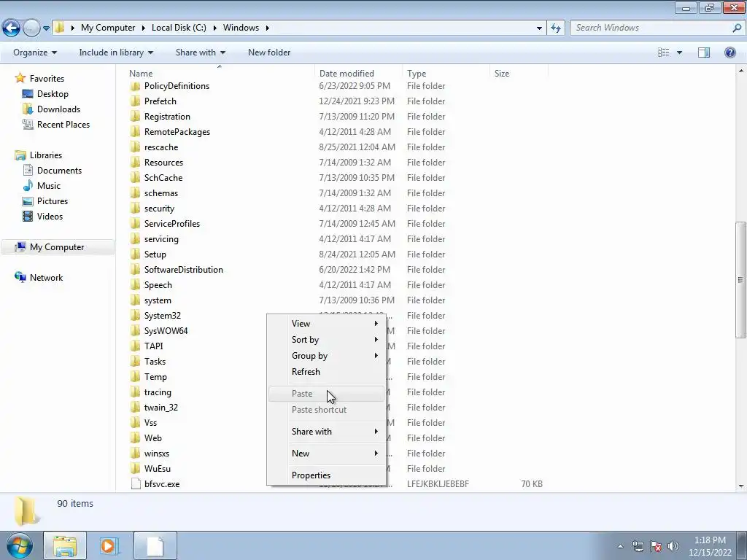This screenshot has width=747, height=560.
Task: Sort by the Name column header
Action: (x=141, y=74)
